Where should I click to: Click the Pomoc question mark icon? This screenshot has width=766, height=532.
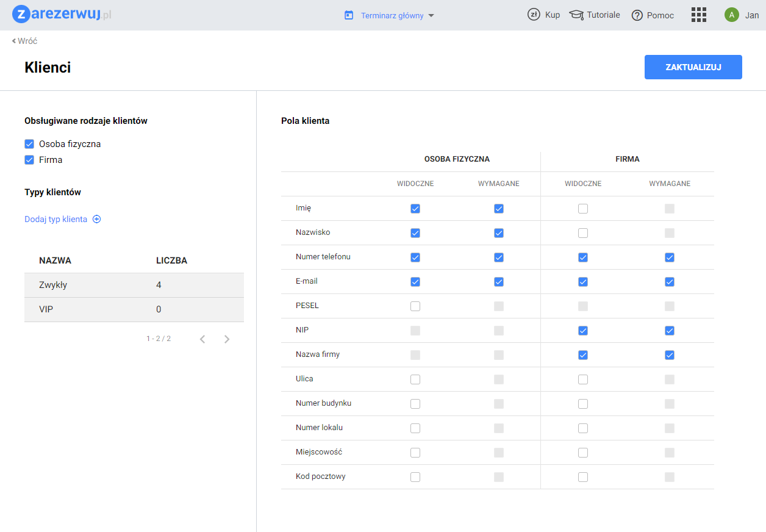click(x=637, y=15)
